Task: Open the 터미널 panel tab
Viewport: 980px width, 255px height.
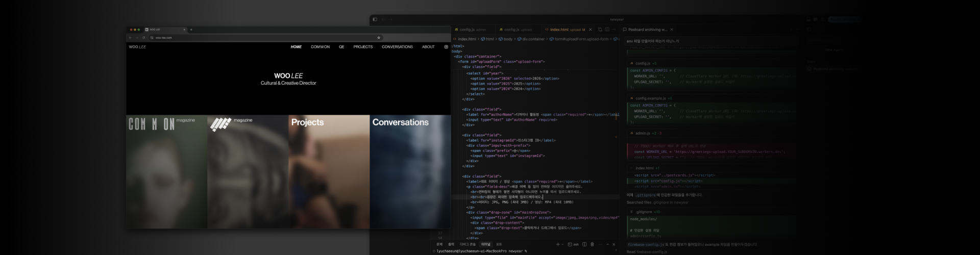Action: (486, 244)
